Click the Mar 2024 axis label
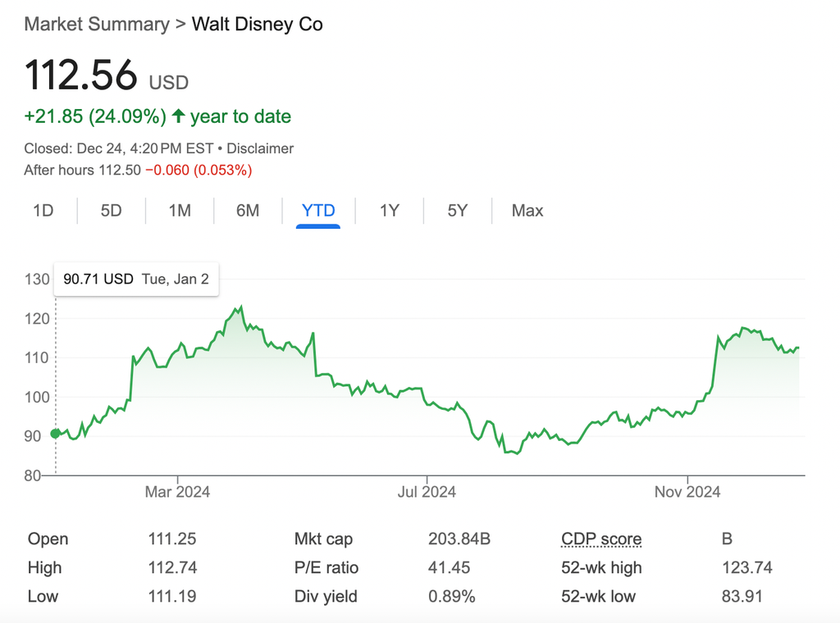The height and width of the screenshot is (623, 840). (x=177, y=492)
